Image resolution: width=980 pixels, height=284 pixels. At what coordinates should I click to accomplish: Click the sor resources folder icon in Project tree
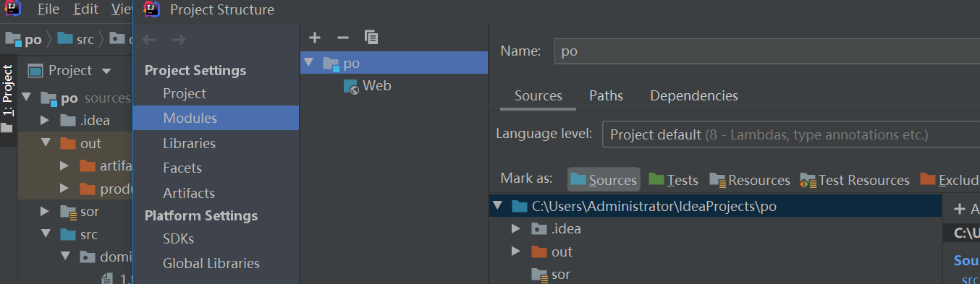(68, 212)
